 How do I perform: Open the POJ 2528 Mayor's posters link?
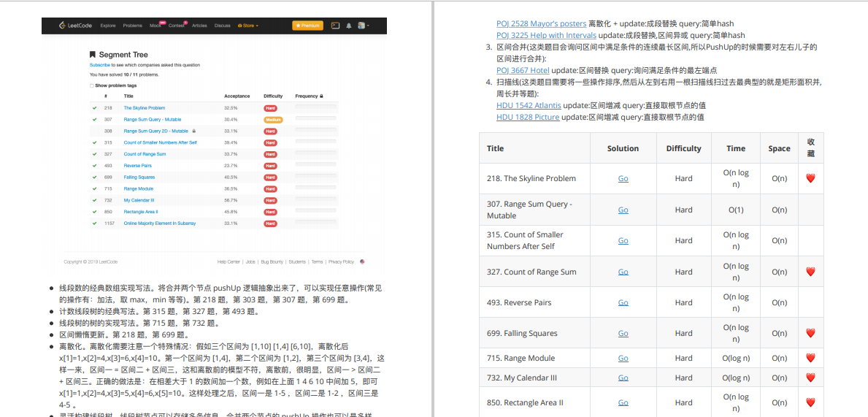tap(542, 24)
